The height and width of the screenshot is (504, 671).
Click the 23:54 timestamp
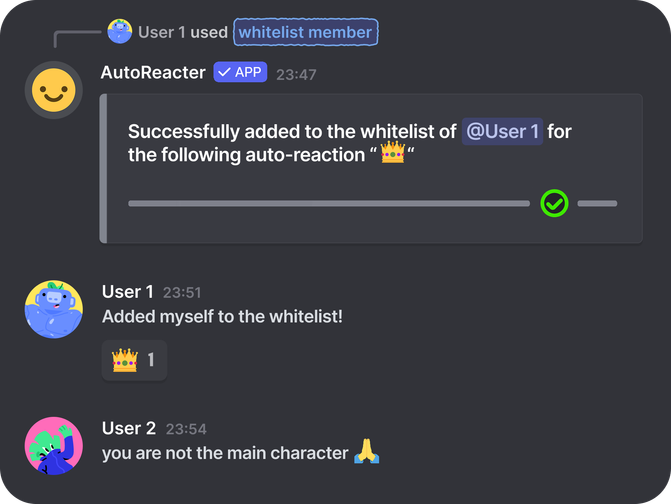(x=186, y=429)
